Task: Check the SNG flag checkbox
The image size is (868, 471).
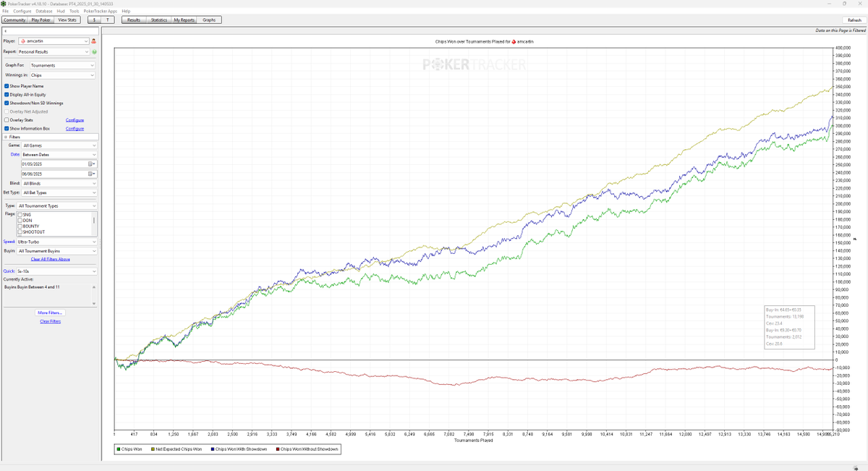Action: click(20, 215)
